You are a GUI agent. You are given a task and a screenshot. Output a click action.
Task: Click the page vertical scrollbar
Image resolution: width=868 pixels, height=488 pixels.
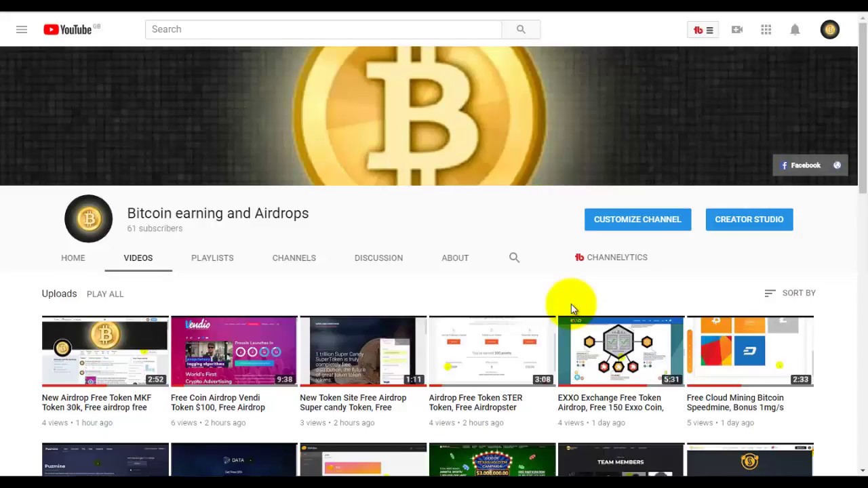click(863, 108)
